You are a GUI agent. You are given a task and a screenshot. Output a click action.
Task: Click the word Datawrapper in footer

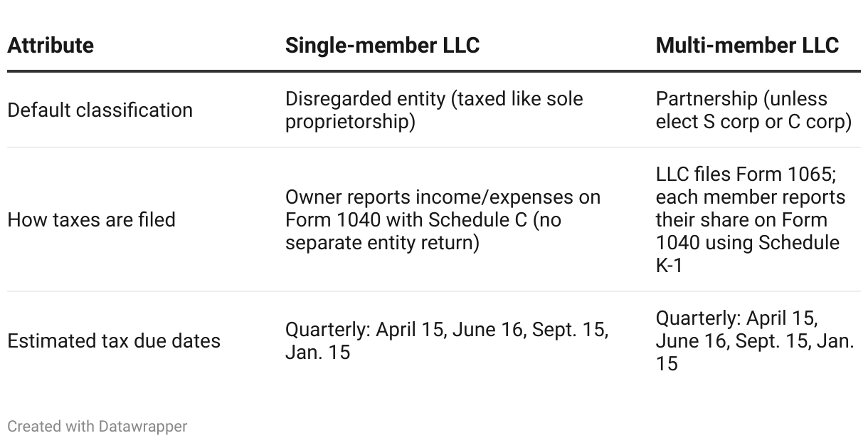click(x=143, y=427)
